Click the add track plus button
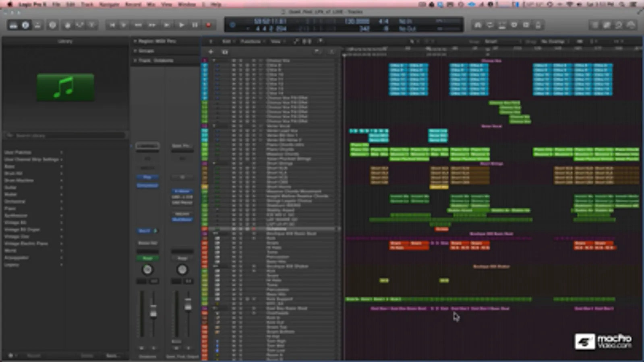Image resolution: width=644 pixels, height=362 pixels. tap(211, 52)
